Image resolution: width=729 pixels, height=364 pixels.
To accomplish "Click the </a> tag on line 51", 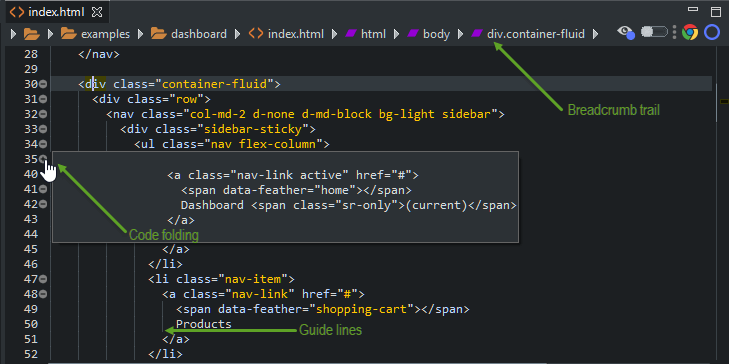I will pyautogui.click(x=176, y=339).
